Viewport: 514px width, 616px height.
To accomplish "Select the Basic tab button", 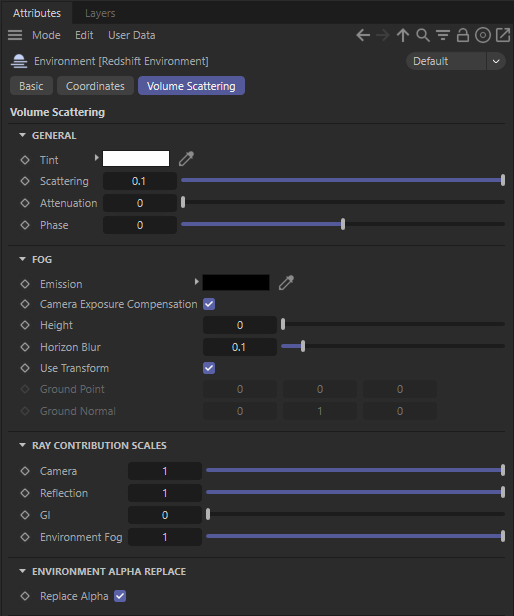I will pyautogui.click(x=31, y=86).
